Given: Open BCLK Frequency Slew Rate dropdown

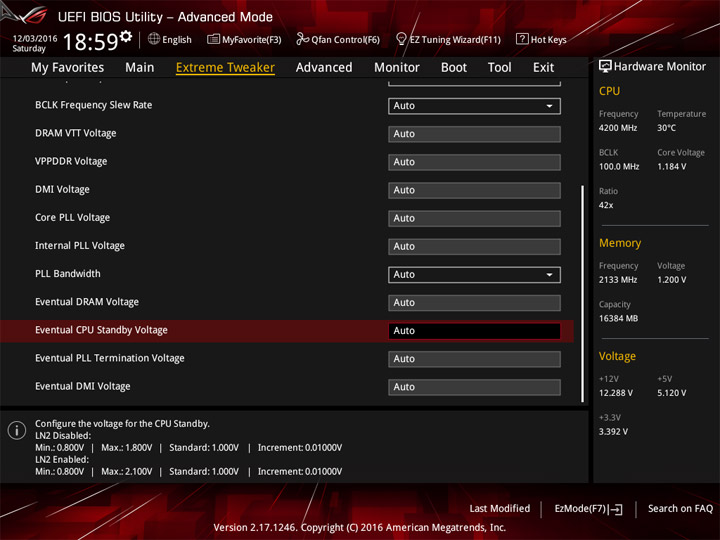Looking at the screenshot, I should pyautogui.click(x=474, y=106).
